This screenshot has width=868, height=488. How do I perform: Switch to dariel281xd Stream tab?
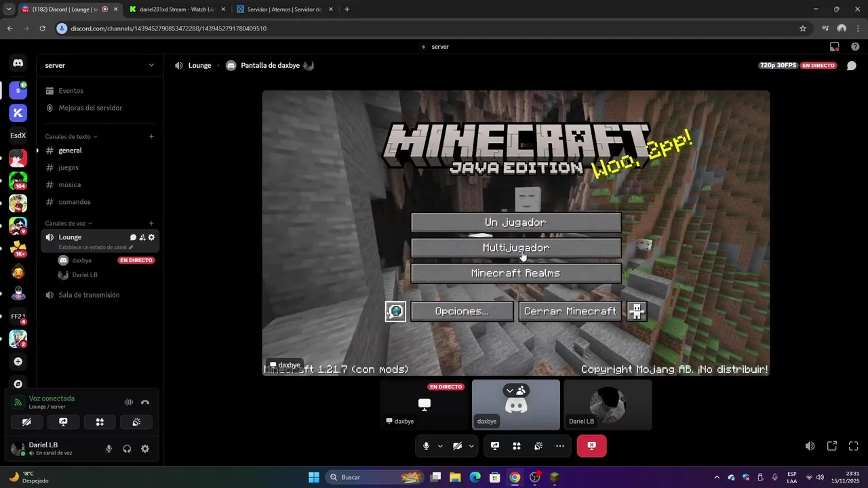click(x=176, y=9)
